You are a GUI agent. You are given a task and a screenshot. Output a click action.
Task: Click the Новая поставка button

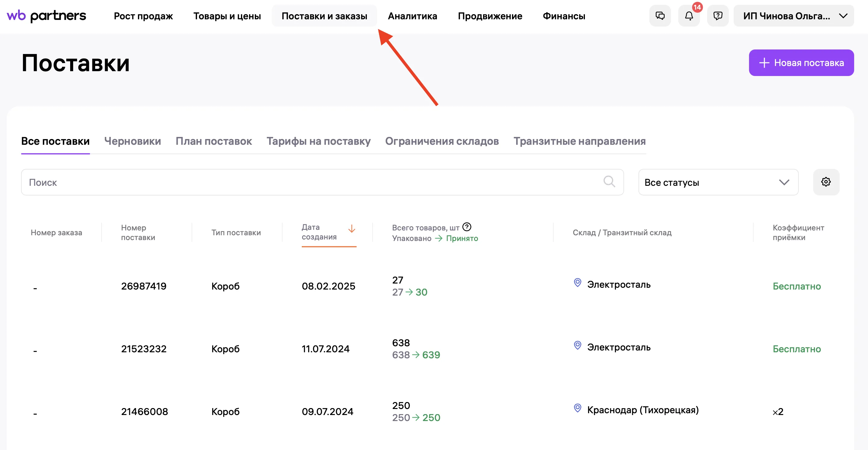coord(801,63)
